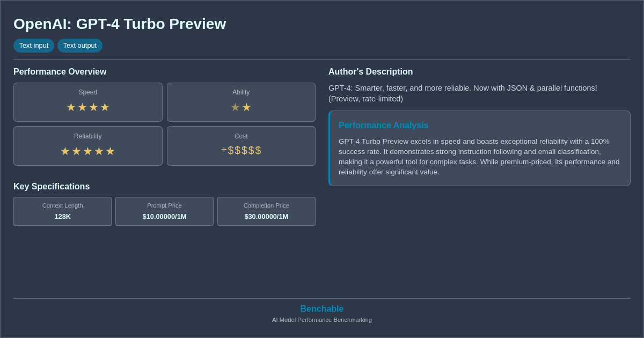Collapse the Performance Overview section
Image resolution: width=644 pixels, height=338 pixels.
click(x=60, y=71)
